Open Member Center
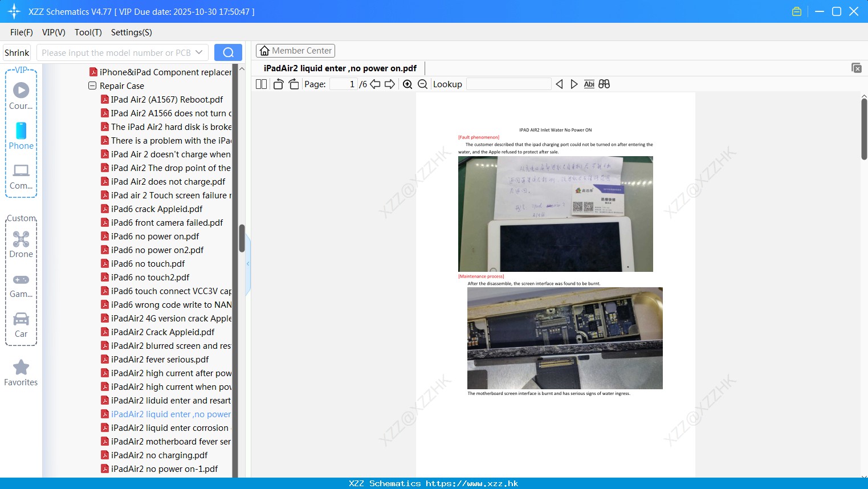 click(x=295, y=51)
